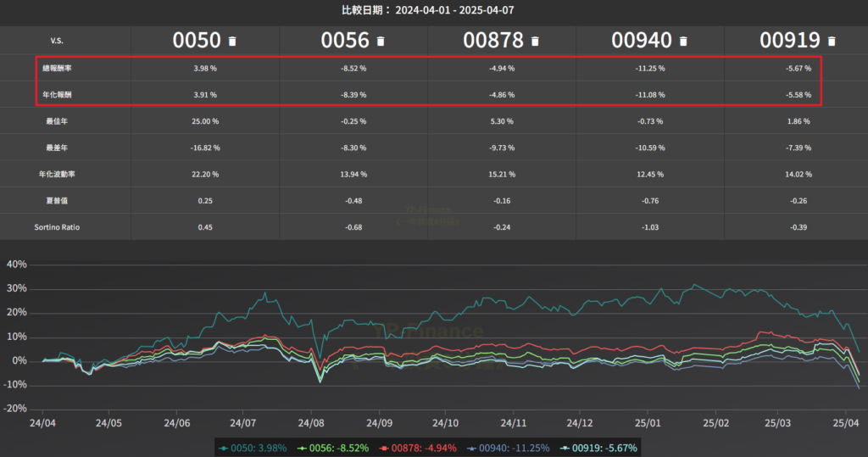Image resolution: width=868 pixels, height=457 pixels.
Task: Select the 00919 column header
Action: (x=790, y=41)
